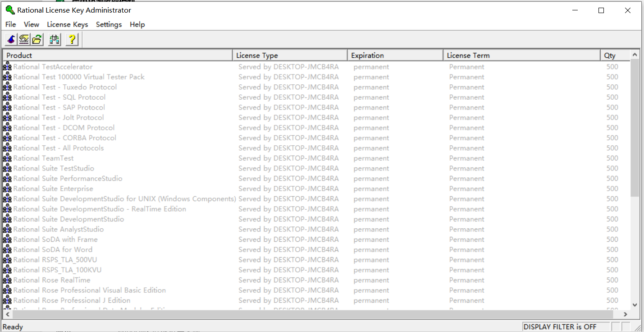Screen dimensions: 644x332
Task: Select Rational Suite PerformanceStudio row
Action: pos(316,179)
